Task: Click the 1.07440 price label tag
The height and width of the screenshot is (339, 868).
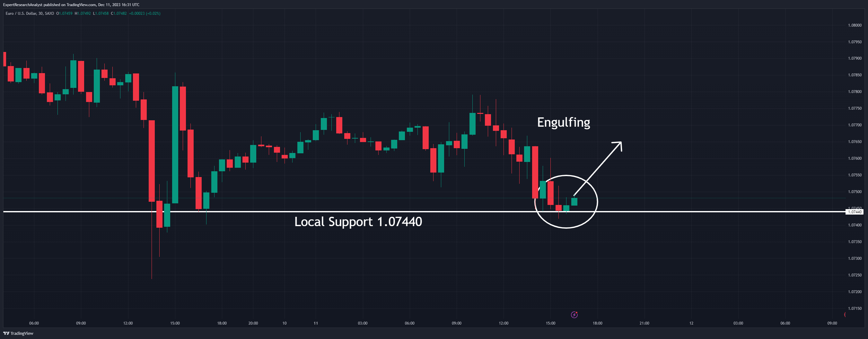Action: click(x=855, y=212)
